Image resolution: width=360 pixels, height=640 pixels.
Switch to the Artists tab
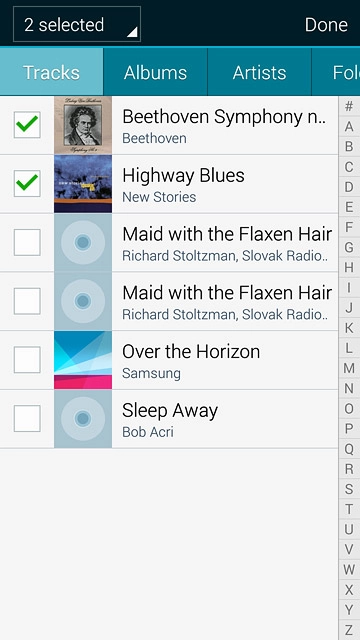pos(260,72)
